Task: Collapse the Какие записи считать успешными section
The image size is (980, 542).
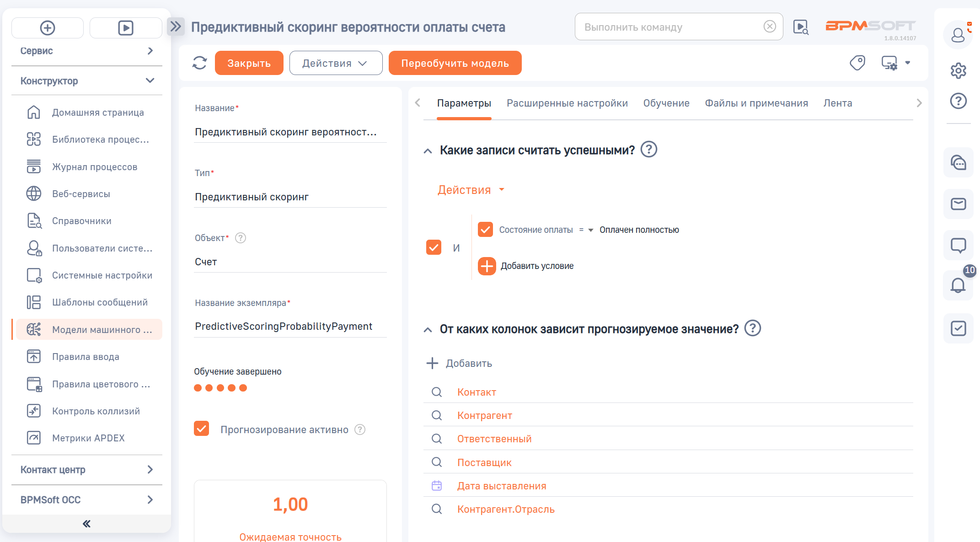Action: pyautogui.click(x=427, y=150)
